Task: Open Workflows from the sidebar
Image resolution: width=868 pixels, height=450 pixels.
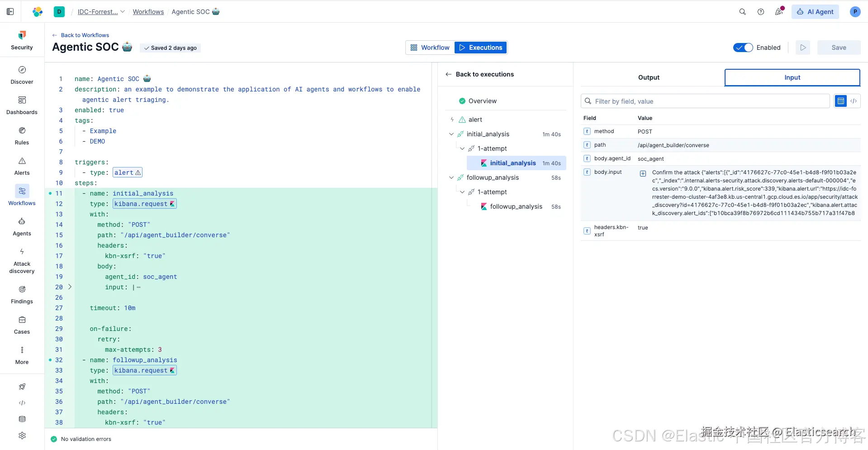Action: pos(22,196)
